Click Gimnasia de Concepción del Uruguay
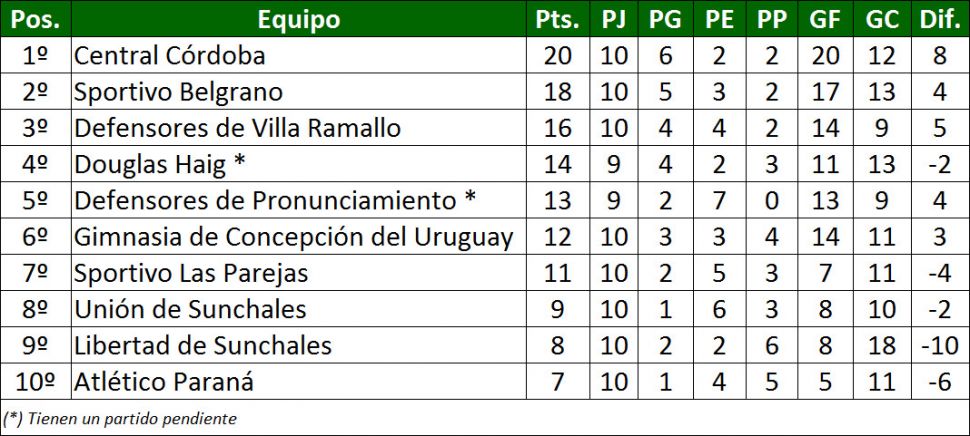The height and width of the screenshot is (436, 970). pyautogui.click(x=294, y=237)
